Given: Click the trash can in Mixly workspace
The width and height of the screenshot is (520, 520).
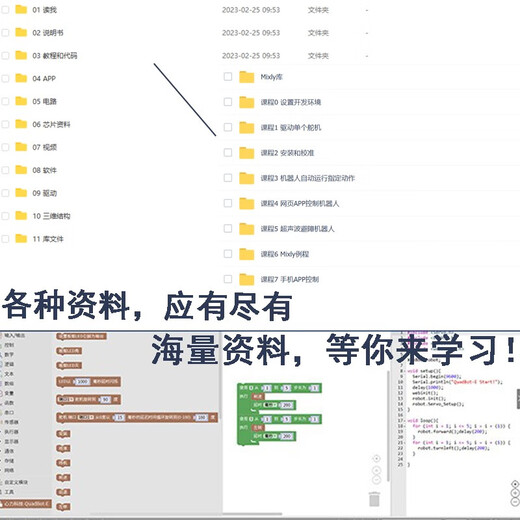Looking at the screenshot, I should [374, 499].
